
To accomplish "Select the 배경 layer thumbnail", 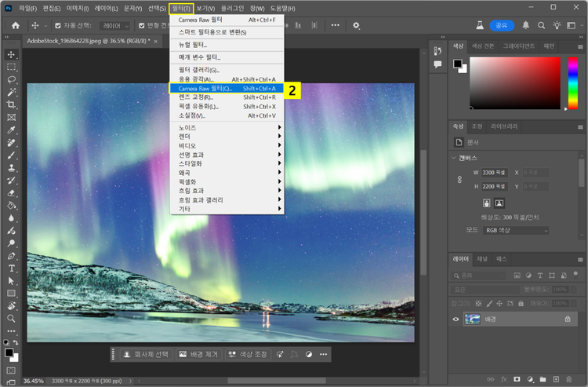I will [x=473, y=319].
